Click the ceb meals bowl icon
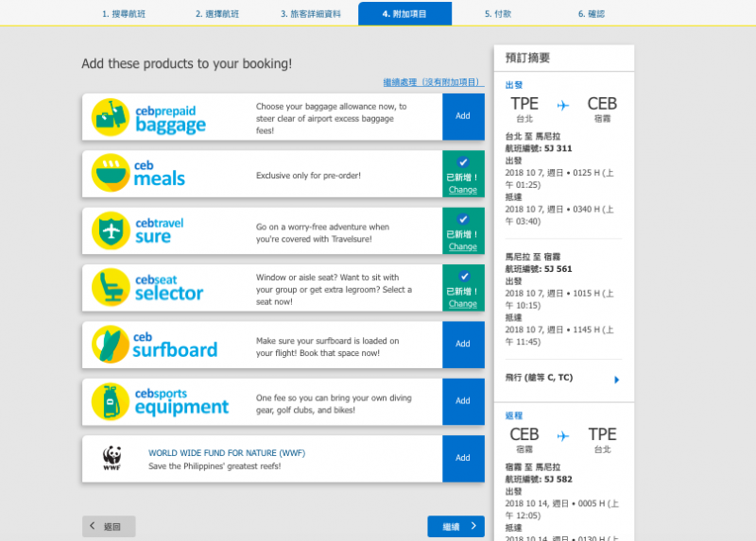The image size is (756, 541). 111,173
